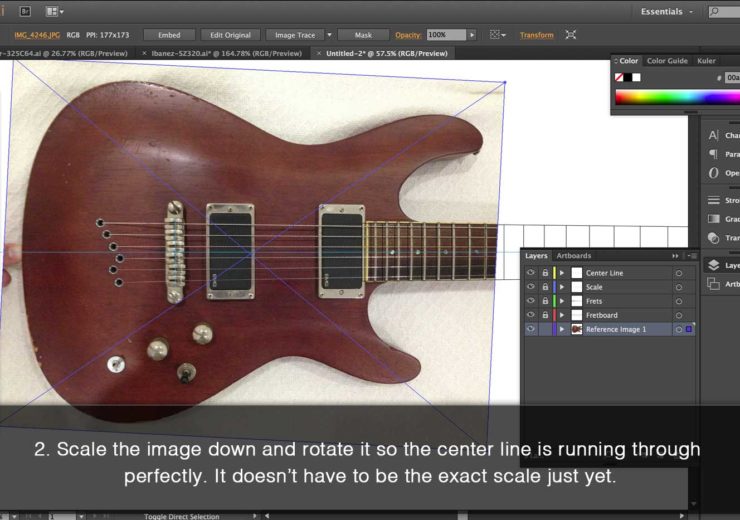Open the Stroke panel icon
740x520 pixels.
714,200
